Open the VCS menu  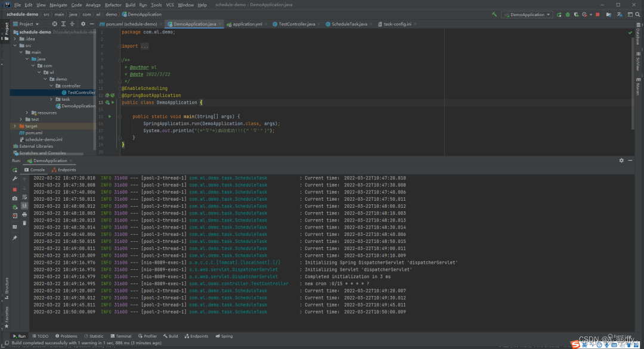coord(169,4)
